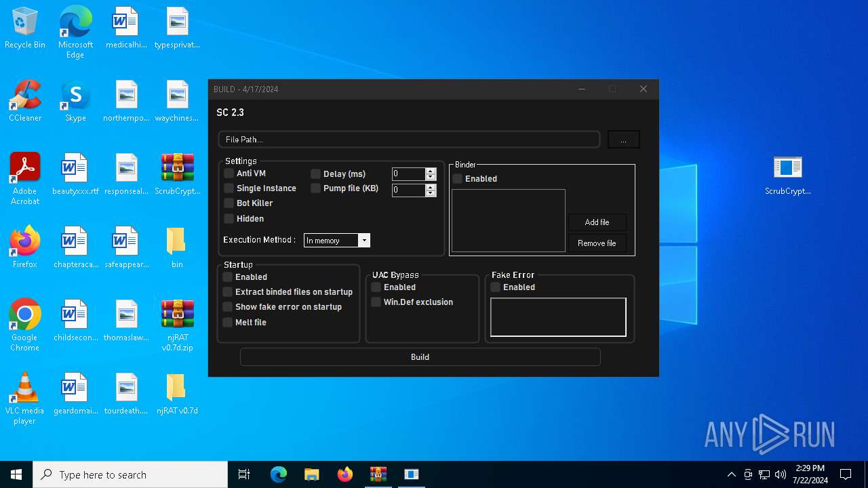Open Skype desktop shortcut
The width and height of the screenshot is (868, 488).
click(75, 102)
